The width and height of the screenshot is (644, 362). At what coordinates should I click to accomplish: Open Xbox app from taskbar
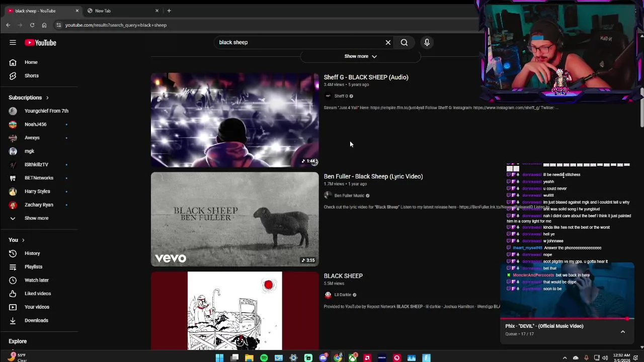(353, 358)
